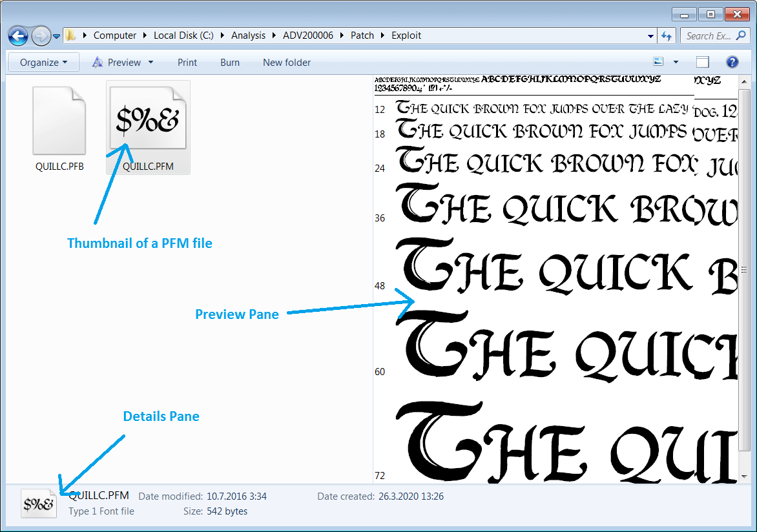Click the blue Back navigation arrow
Viewport: 757px width, 532px height.
pyautogui.click(x=18, y=36)
